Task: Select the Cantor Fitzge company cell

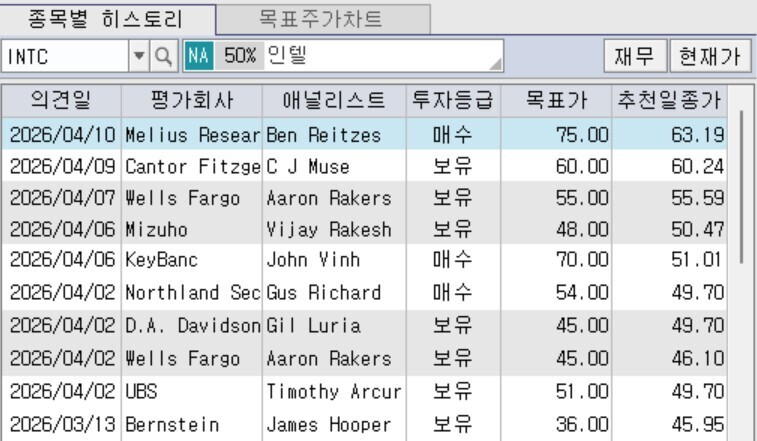Action: (x=192, y=166)
